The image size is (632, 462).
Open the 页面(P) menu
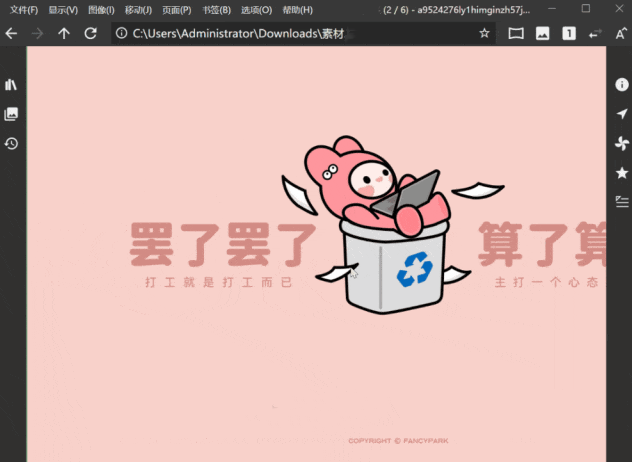point(177,10)
